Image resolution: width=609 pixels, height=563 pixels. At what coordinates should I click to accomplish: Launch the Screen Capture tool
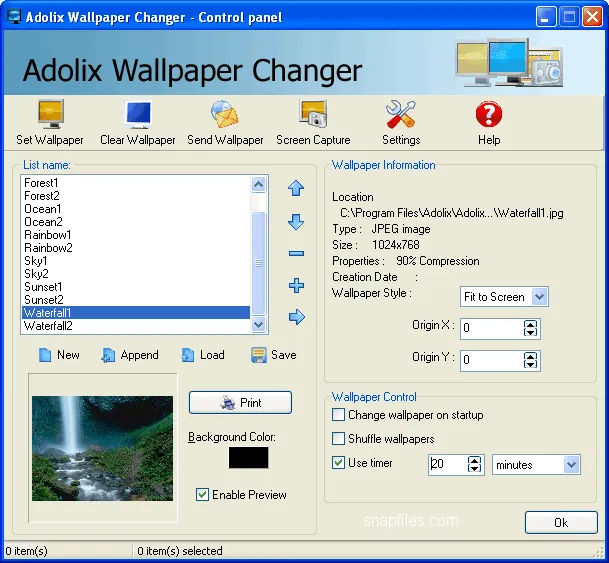click(313, 115)
